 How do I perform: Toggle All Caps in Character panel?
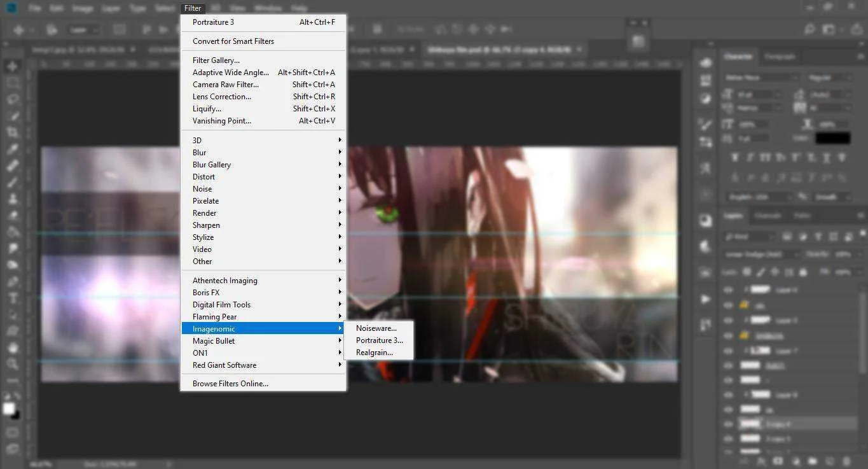[x=766, y=157]
